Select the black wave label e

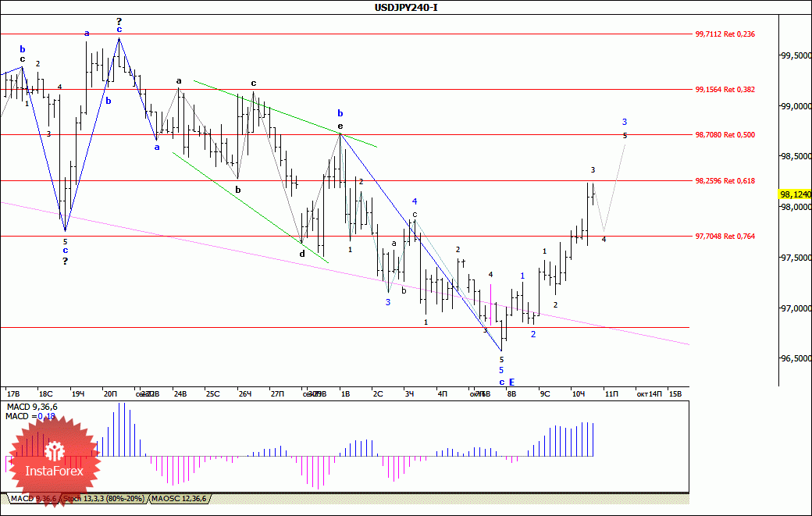point(340,126)
